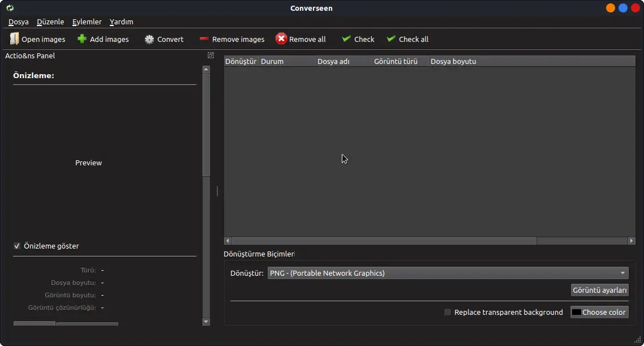Click the Converseen app icon in title bar
644x346 pixels.
click(10, 8)
